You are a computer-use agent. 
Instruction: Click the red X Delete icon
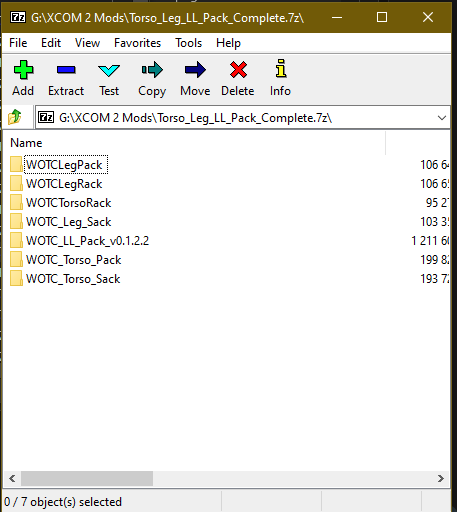(238, 70)
